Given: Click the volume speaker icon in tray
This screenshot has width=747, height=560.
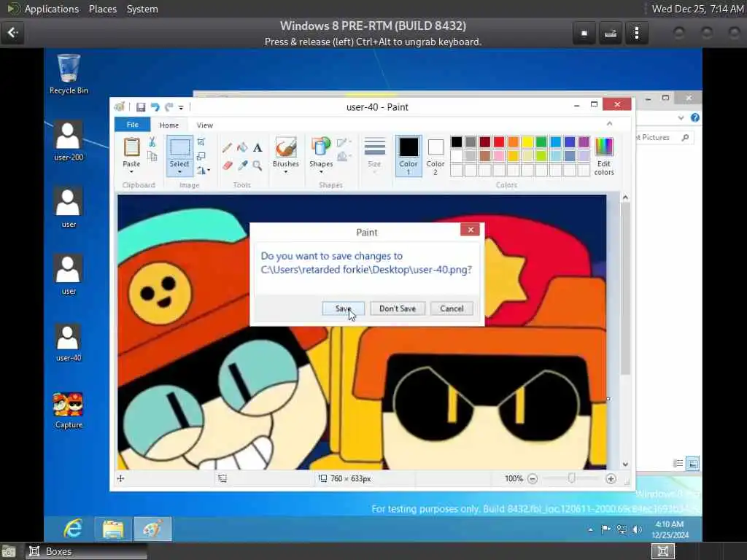Looking at the screenshot, I should click(x=637, y=529).
